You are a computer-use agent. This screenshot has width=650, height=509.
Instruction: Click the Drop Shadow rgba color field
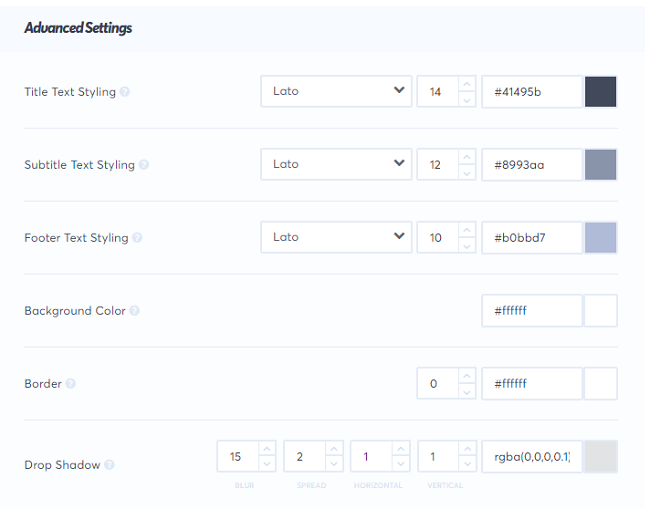tap(531, 457)
